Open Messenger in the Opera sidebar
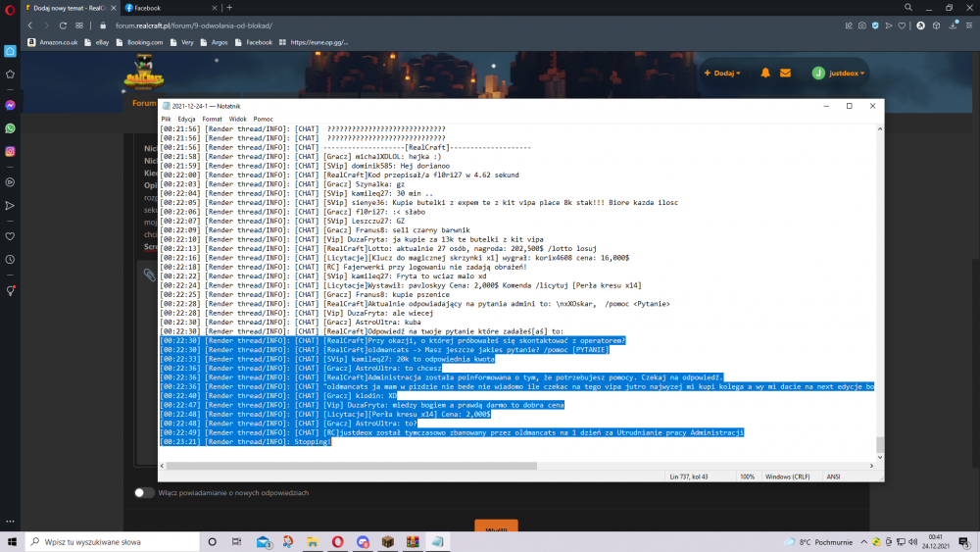Image resolution: width=980 pixels, height=552 pixels. 10,105
